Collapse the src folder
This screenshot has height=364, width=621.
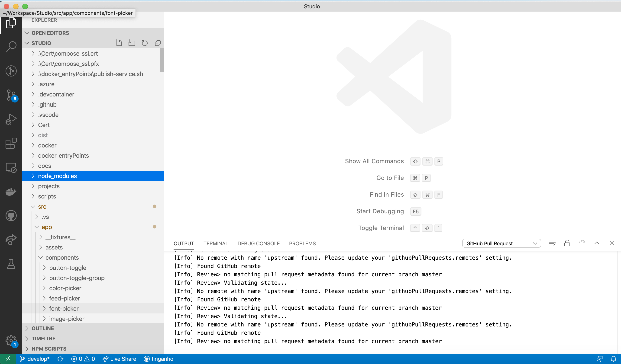[x=33, y=207]
